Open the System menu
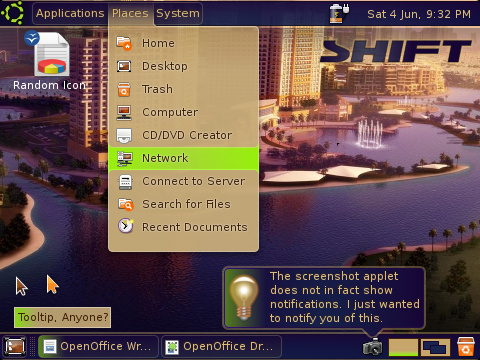Screen dimensions: 480x360 [178, 13]
